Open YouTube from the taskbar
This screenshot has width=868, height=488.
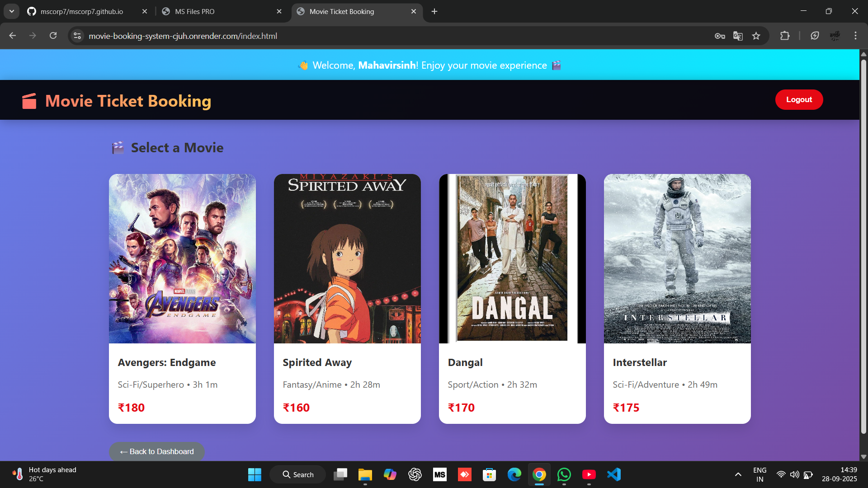pos(589,474)
